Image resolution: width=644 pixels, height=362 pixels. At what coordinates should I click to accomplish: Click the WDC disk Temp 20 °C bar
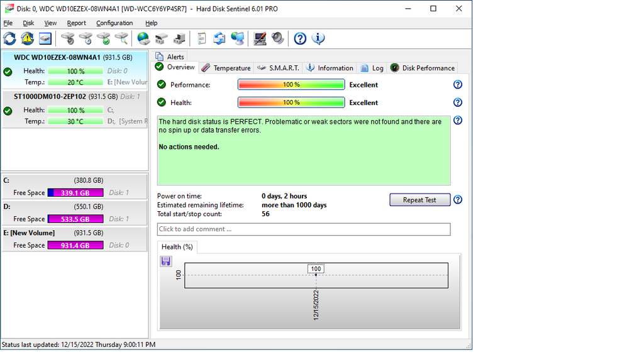point(75,82)
